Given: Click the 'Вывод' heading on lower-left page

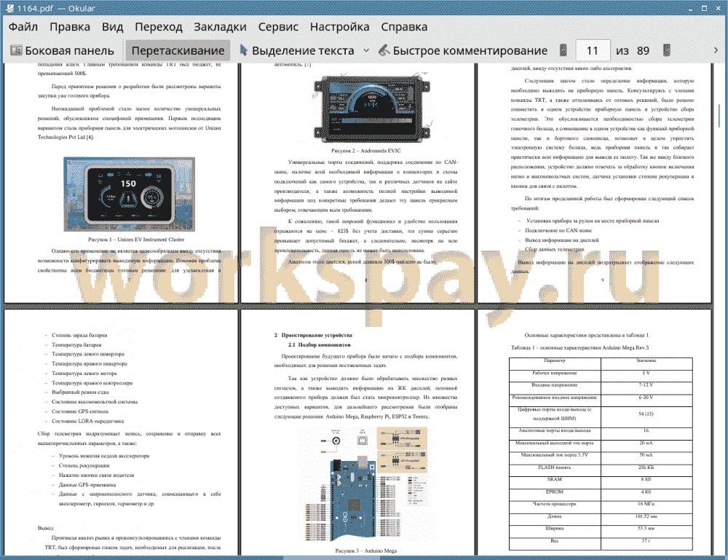Looking at the screenshot, I should [45, 529].
